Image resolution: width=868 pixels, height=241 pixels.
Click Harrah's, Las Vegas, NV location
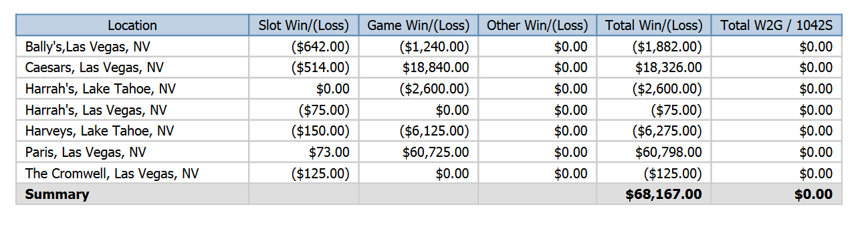132,110
